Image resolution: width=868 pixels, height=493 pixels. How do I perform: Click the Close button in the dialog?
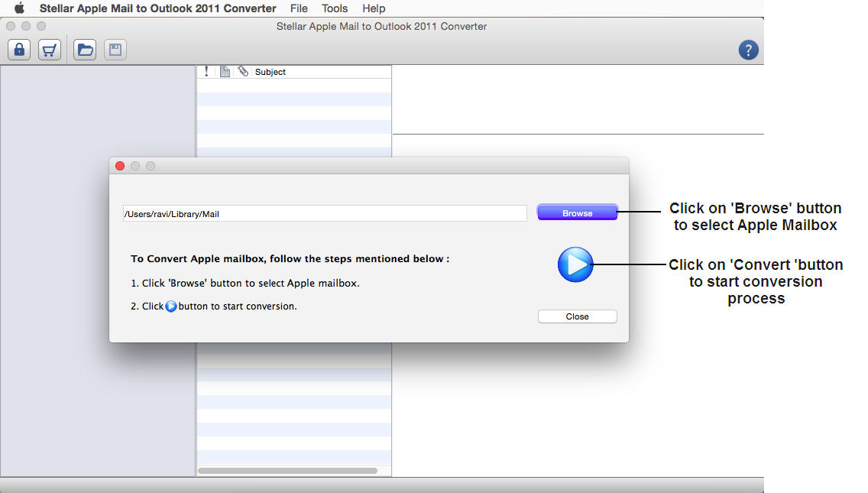coord(578,316)
